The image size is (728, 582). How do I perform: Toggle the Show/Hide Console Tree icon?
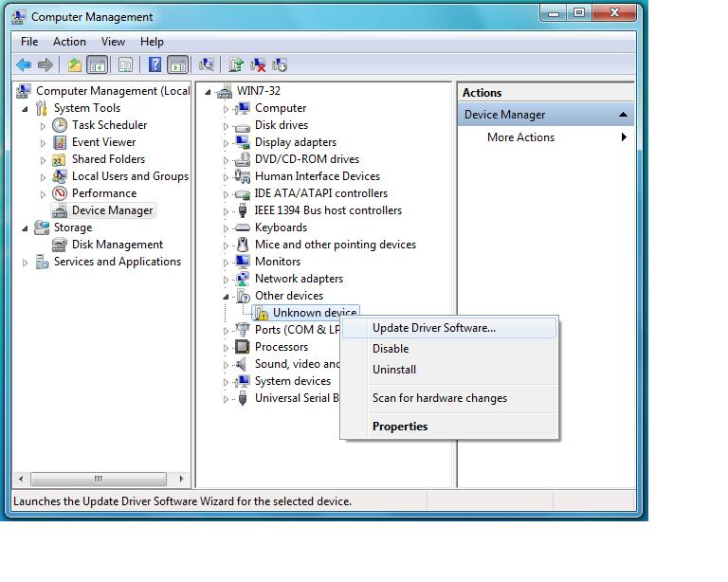tap(97, 64)
